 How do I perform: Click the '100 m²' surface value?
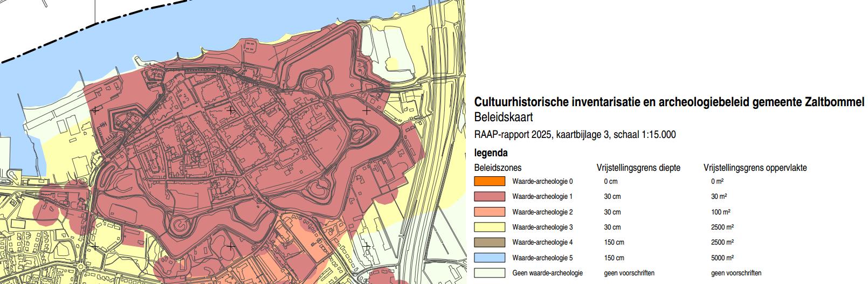pos(721,212)
